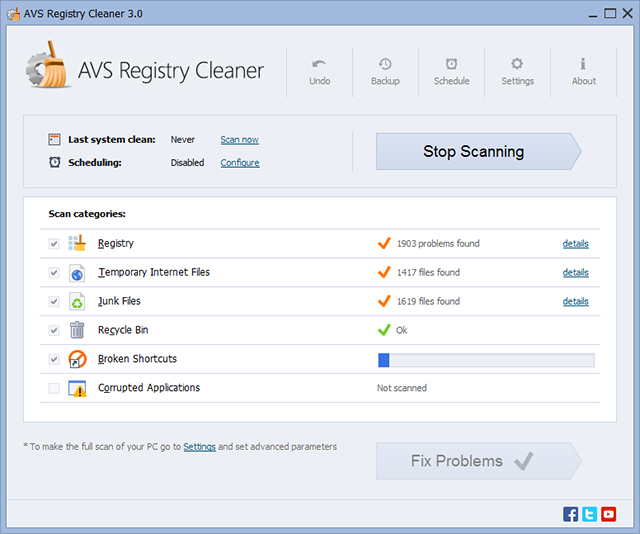Click the '1903 problems found' text

point(438,244)
